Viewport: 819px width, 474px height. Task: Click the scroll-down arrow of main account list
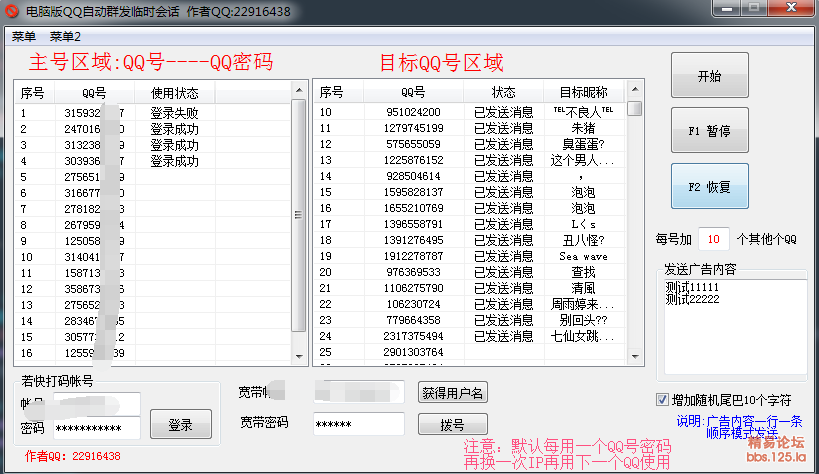[299, 356]
